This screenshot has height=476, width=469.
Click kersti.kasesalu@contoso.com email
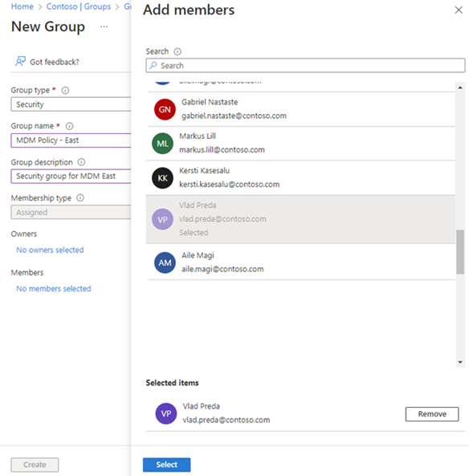point(230,185)
